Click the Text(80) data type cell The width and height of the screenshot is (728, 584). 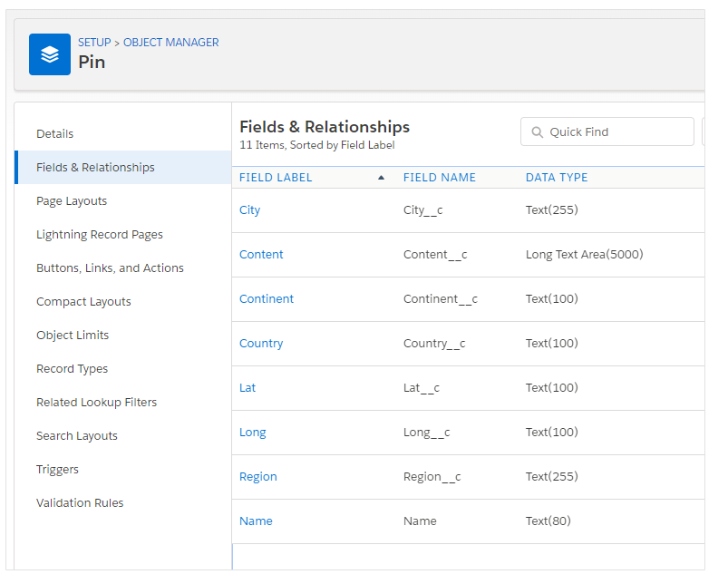[548, 521]
